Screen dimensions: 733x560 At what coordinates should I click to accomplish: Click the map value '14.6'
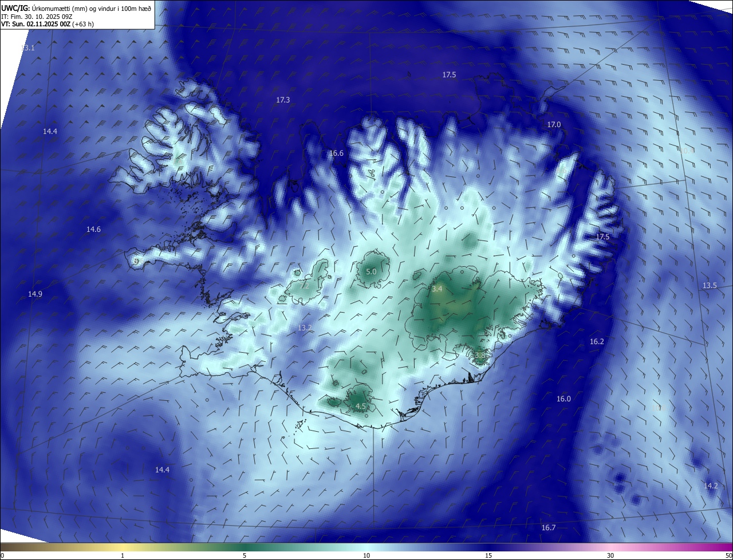point(93,230)
